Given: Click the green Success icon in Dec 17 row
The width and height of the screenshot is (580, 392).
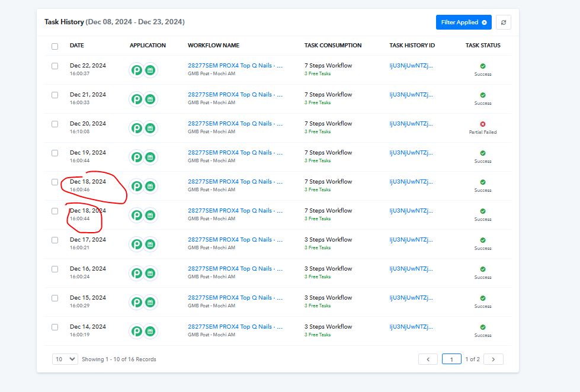Looking at the screenshot, I should tap(483, 240).
